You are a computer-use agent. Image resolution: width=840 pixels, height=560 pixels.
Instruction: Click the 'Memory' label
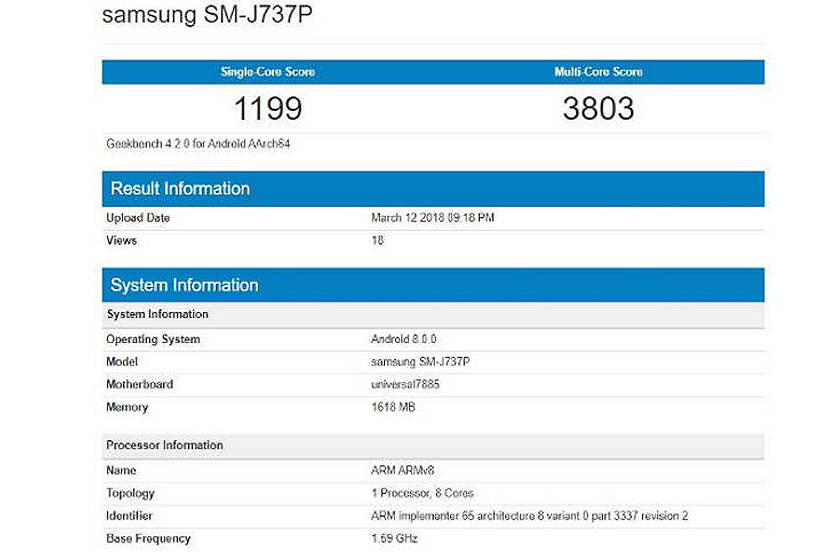[127, 407]
